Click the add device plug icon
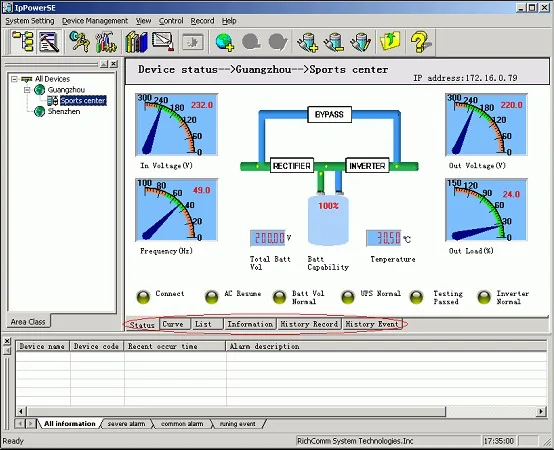554x450 pixels. coord(307,42)
